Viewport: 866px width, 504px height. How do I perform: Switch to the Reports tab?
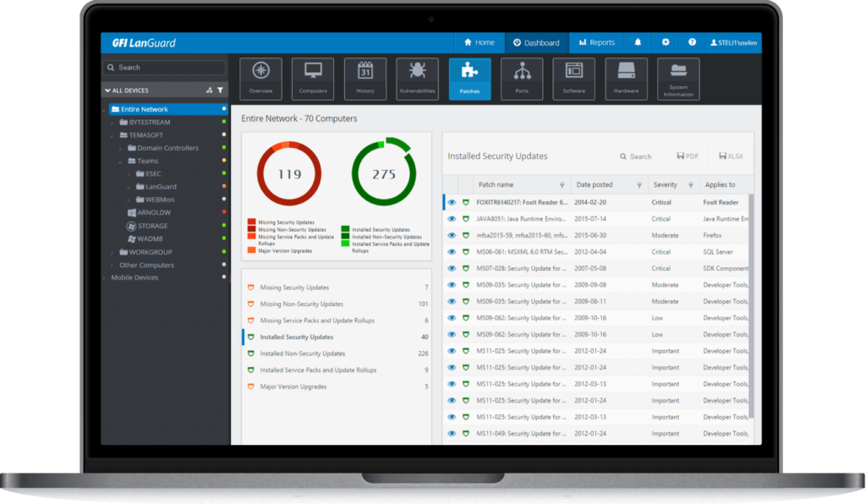(596, 42)
